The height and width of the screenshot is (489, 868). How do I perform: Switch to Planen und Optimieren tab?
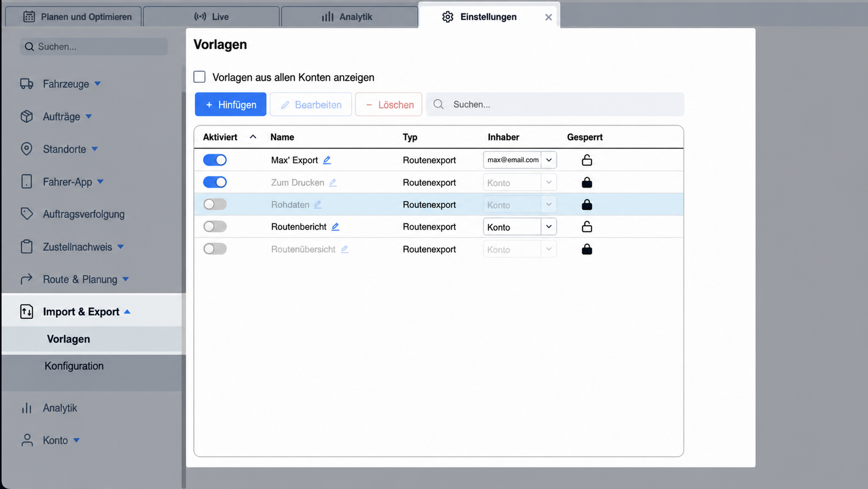point(74,17)
